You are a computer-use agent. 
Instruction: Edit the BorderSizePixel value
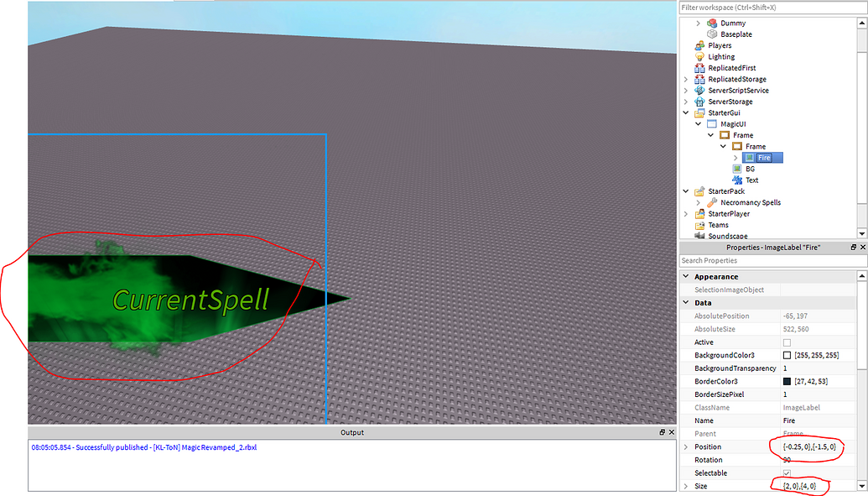tap(819, 394)
